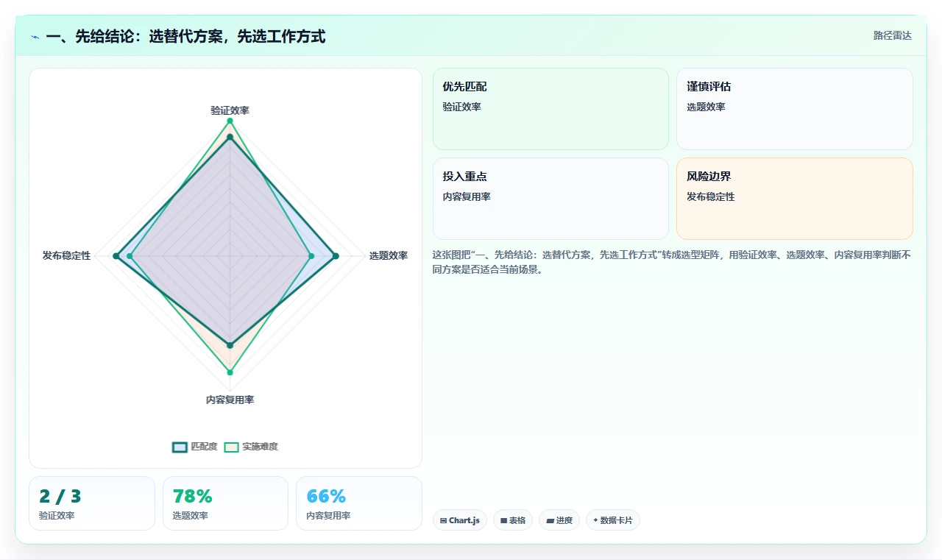
Task: Click the dark 匹配度 point on 选题效率 axis
Action: (x=336, y=256)
